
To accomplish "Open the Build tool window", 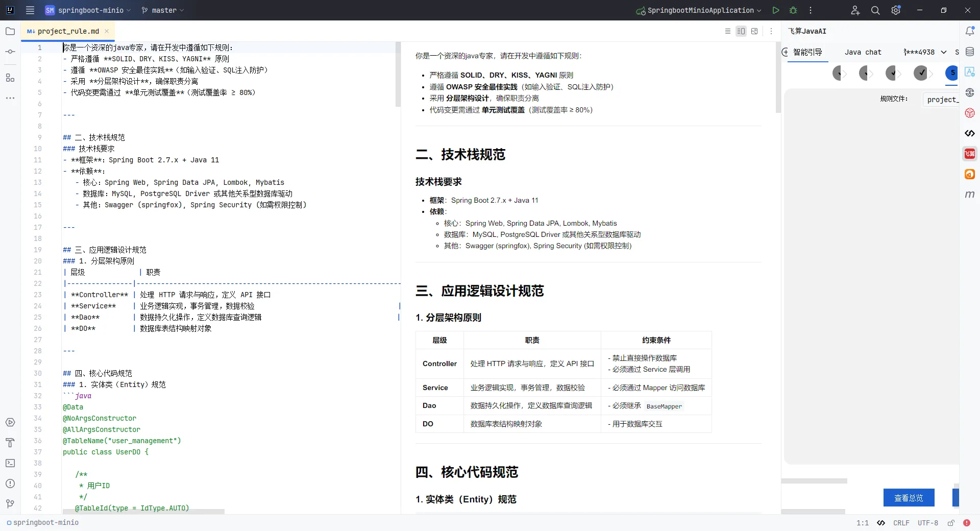I will pyautogui.click(x=10, y=443).
